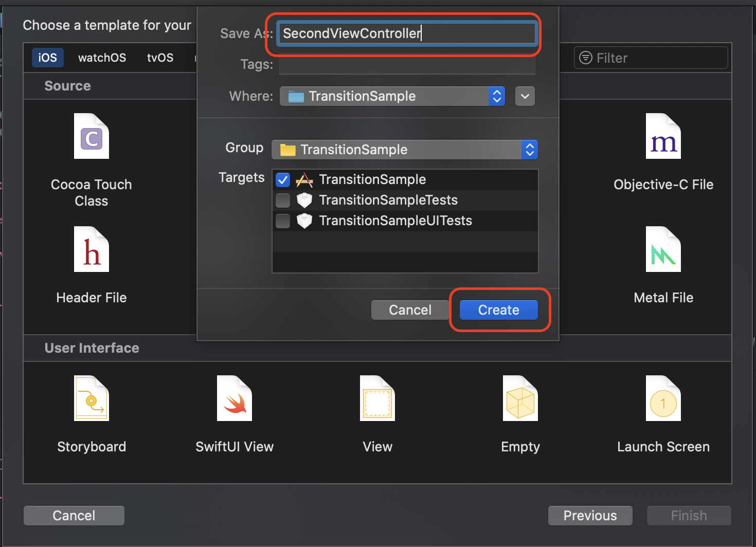Open the Group popup menu
Image resolution: width=756 pixels, height=547 pixels.
coord(405,150)
